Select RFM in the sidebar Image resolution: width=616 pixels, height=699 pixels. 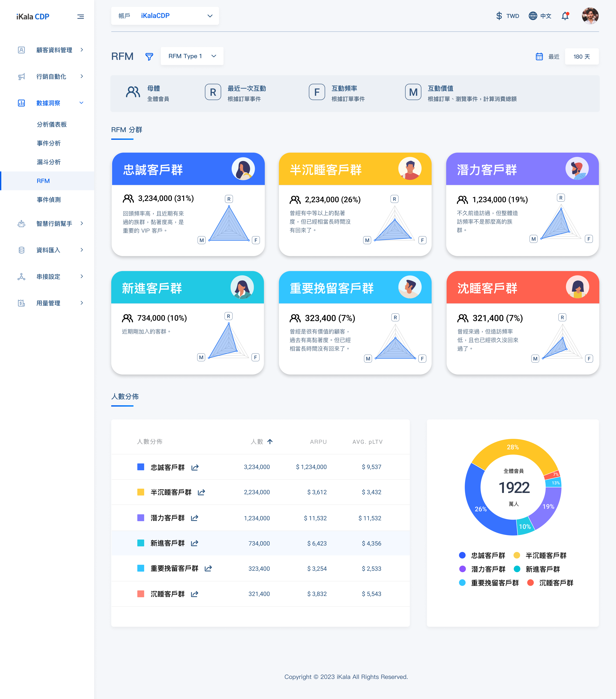coord(47,181)
